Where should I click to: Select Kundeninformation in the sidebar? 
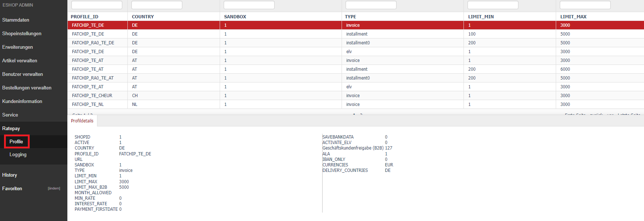point(22,102)
